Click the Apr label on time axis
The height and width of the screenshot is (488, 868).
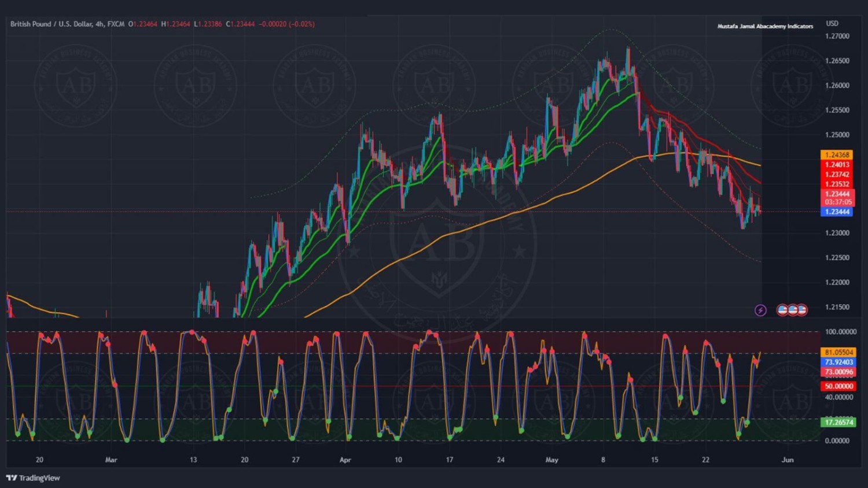(345, 460)
